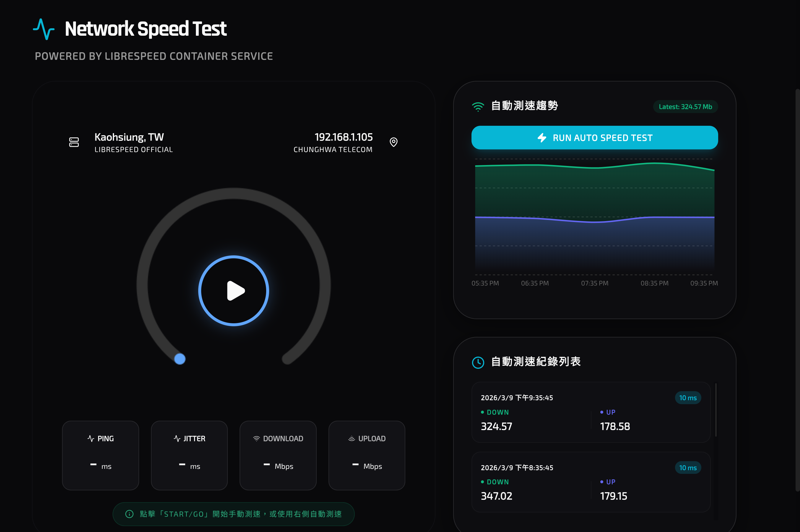
Task: Click the 08:35 PM chart axis label
Action: pyautogui.click(x=654, y=283)
